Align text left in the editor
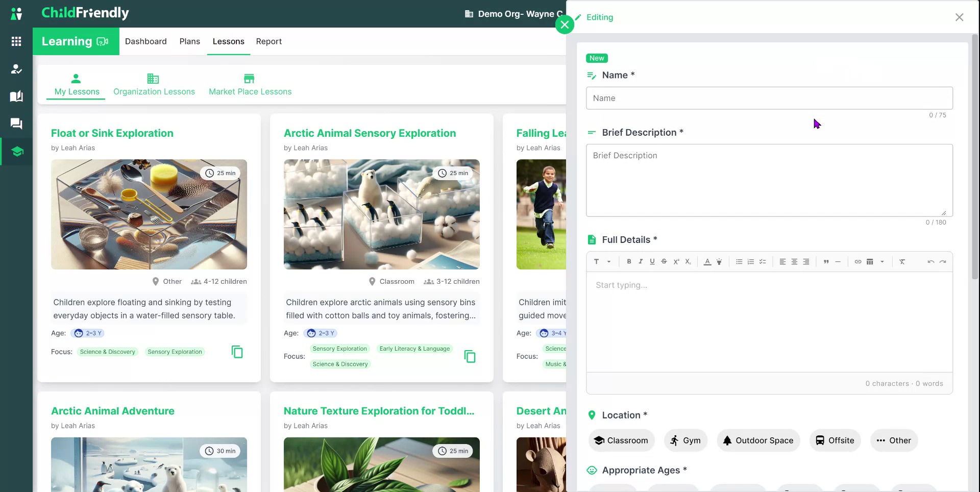This screenshot has height=492, width=980. (x=782, y=262)
